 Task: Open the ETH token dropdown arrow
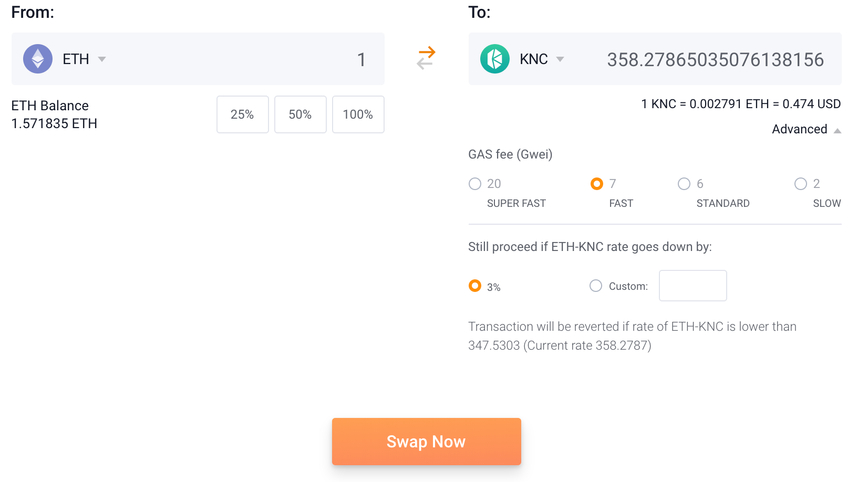(x=102, y=59)
